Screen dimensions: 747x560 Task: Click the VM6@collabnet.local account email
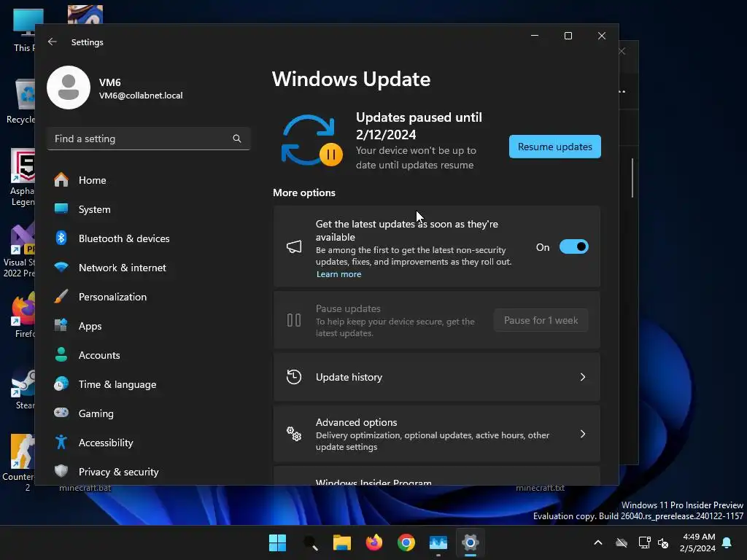(141, 96)
